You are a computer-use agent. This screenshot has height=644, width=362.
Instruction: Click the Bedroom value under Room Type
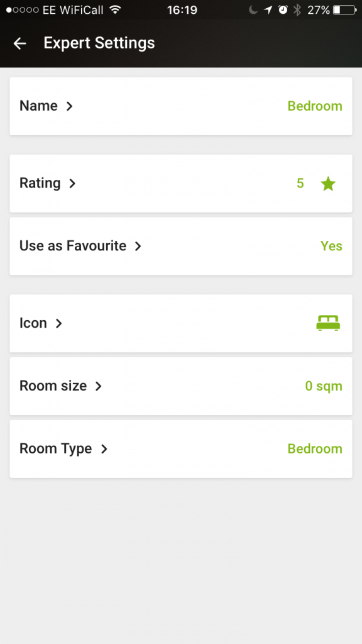(x=315, y=448)
